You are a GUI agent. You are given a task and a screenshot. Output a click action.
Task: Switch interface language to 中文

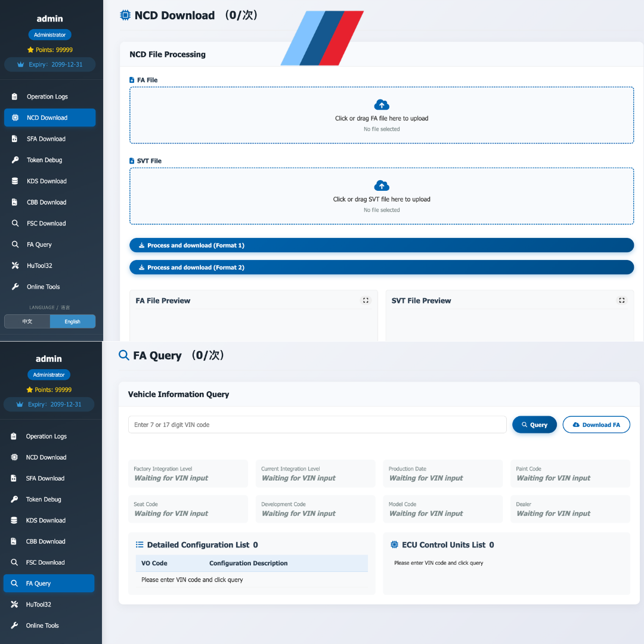27,321
